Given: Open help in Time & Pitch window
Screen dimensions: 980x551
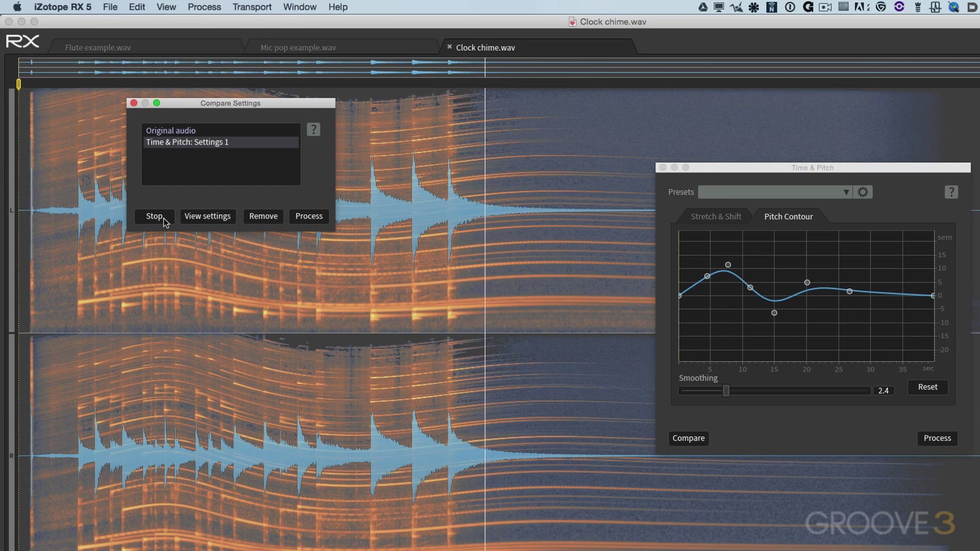Looking at the screenshot, I should [x=951, y=192].
